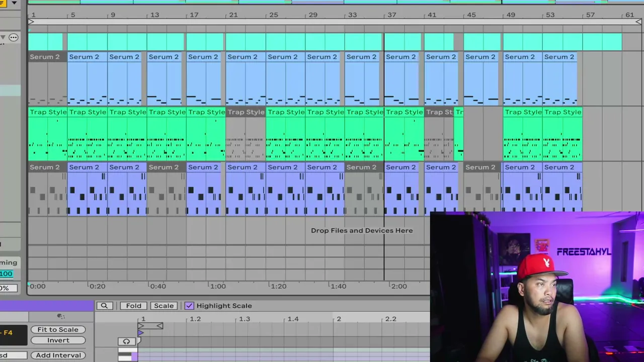Toggle the Highlight Scale checkbox

click(x=189, y=306)
